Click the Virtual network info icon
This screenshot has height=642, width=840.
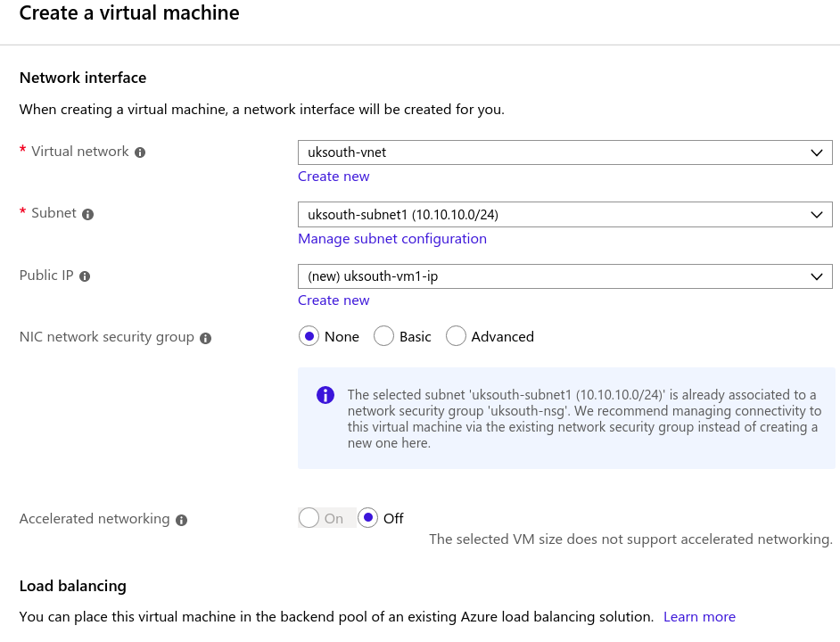pyautogui.click(x=140, y=152)
